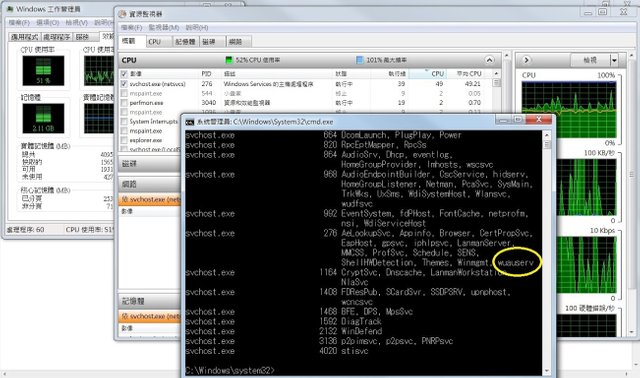640x378 pixels.
Task: Check the mspaint.exe PID 544 checkbox
Action: pos(124,93)
